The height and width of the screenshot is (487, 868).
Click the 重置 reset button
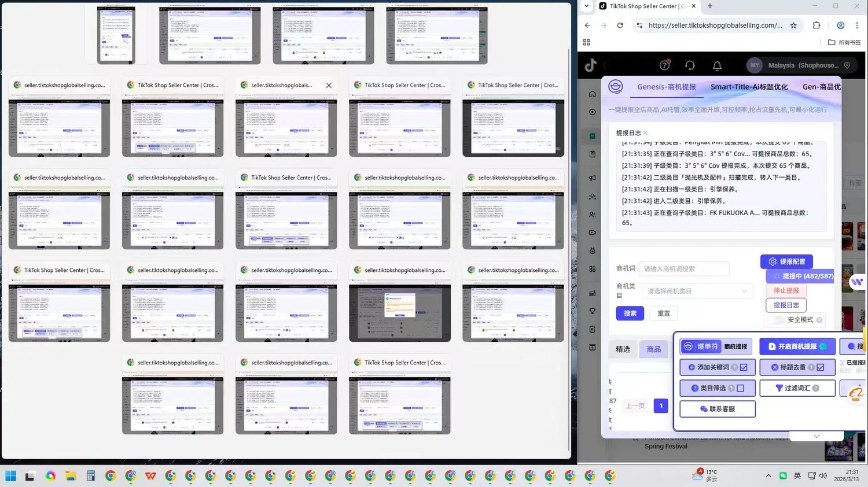[664, 313]
